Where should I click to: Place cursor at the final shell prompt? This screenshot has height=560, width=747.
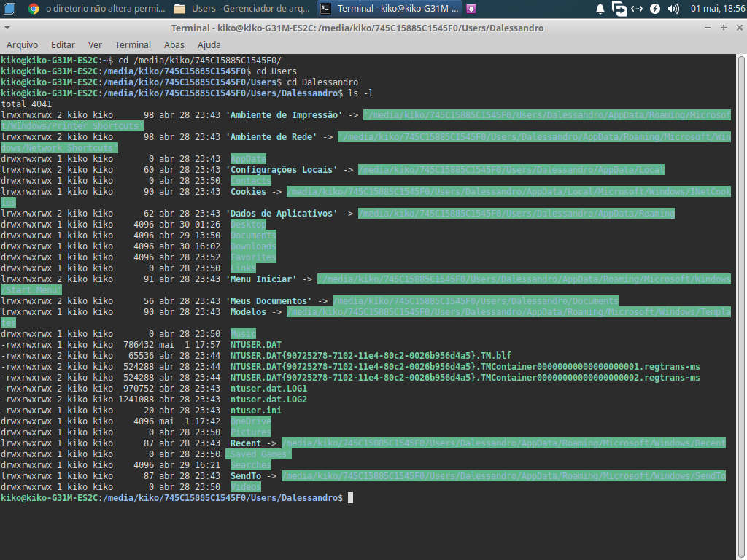[x=351, y=498]
